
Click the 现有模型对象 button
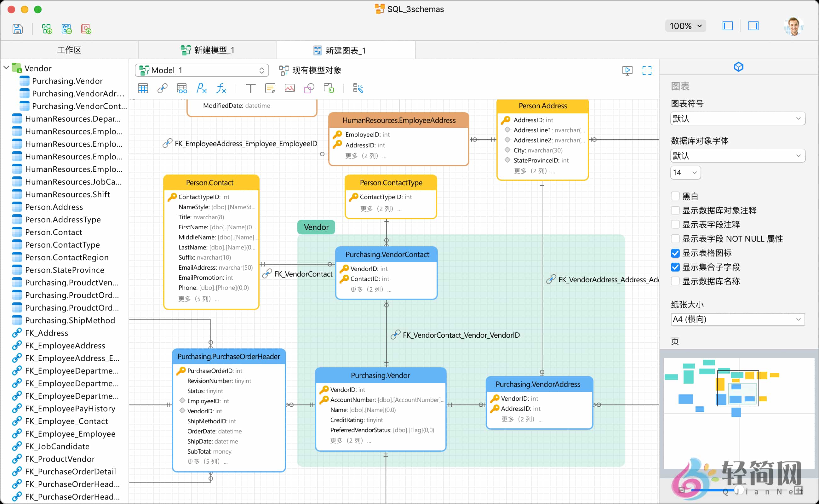(x=310, y=70)
